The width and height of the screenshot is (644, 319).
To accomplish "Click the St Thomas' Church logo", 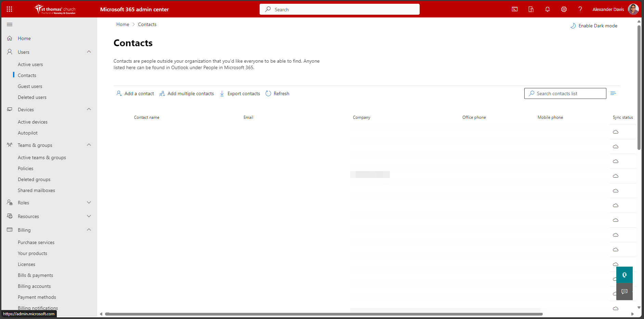I will [55, 9].
